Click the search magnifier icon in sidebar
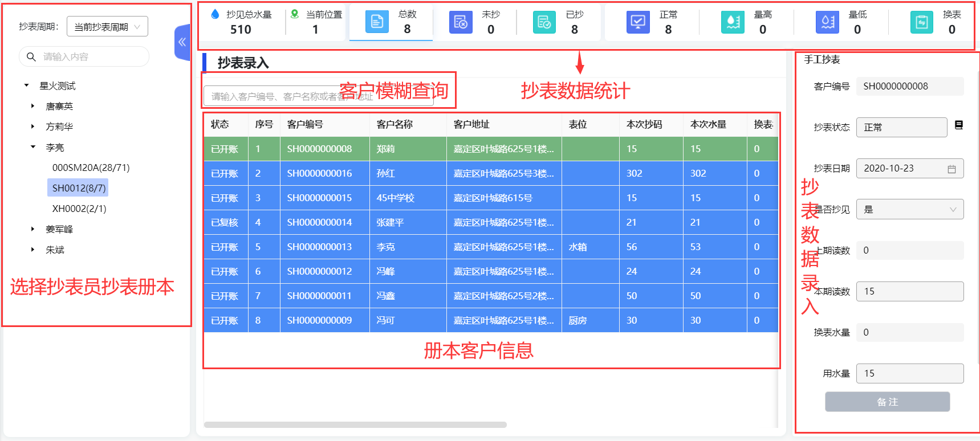The width and height of the screenshot is (980, 441). [31, 56]
